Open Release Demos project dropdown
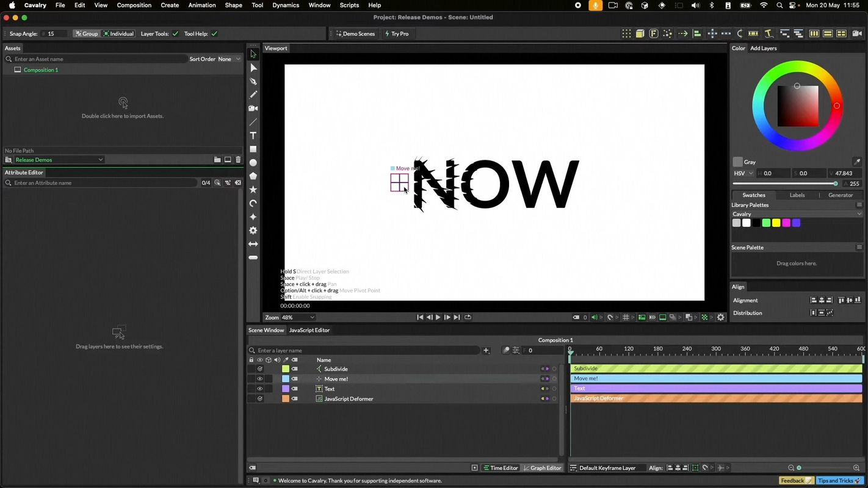 [59, 160]
